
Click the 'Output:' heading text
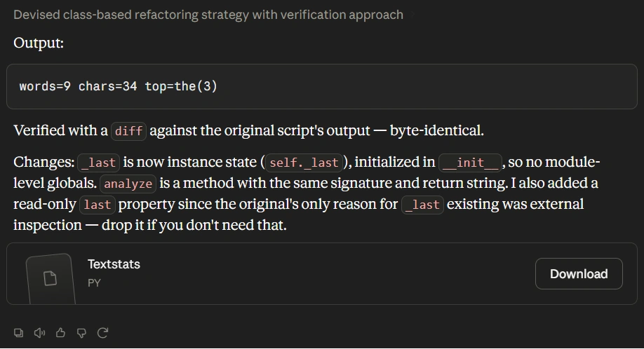tap(39, 43)
